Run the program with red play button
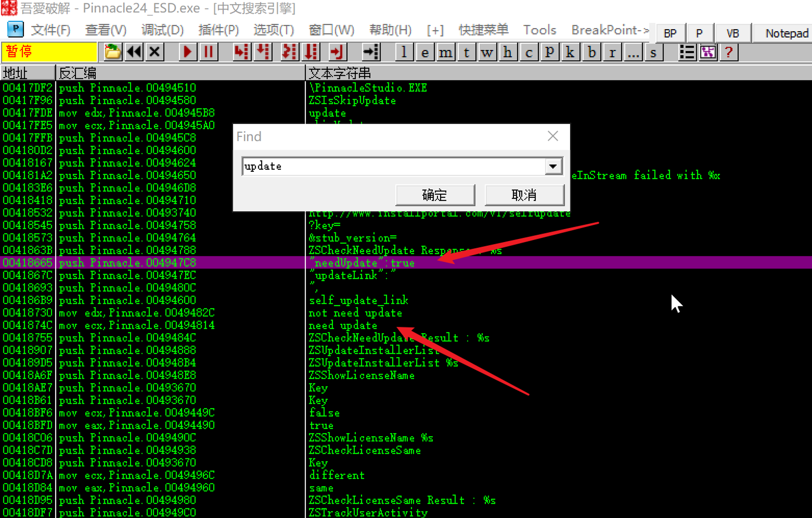Viewport: 812px width, 518px height. (187, 52)
